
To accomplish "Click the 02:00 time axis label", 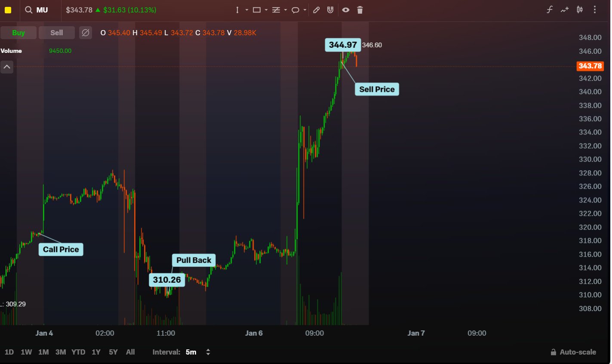I will [x=105, y=333].
